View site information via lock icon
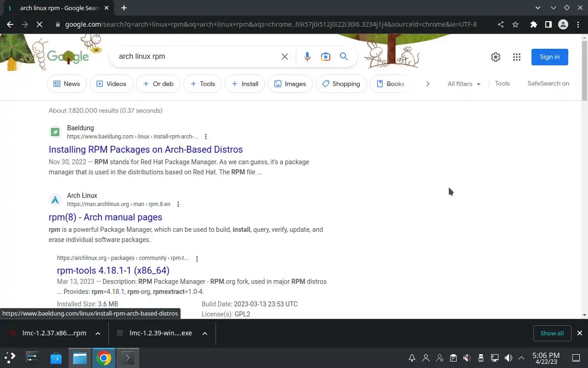 [58, 24]
